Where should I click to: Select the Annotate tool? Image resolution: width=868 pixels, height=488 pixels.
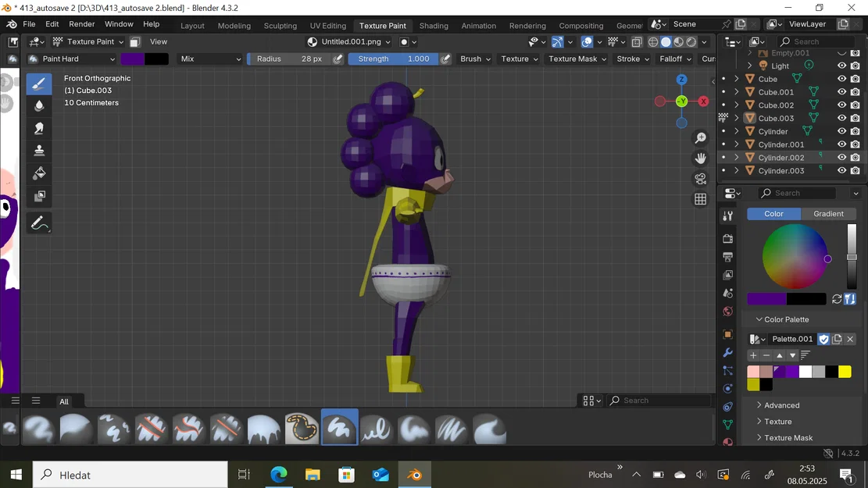(39, 223)
